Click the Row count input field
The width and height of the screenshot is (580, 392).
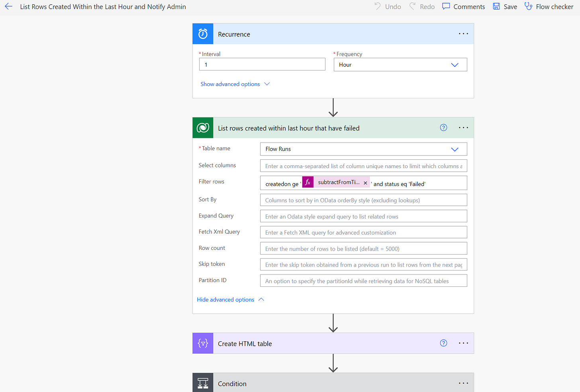pyautogui.click(x=363, y=249)
